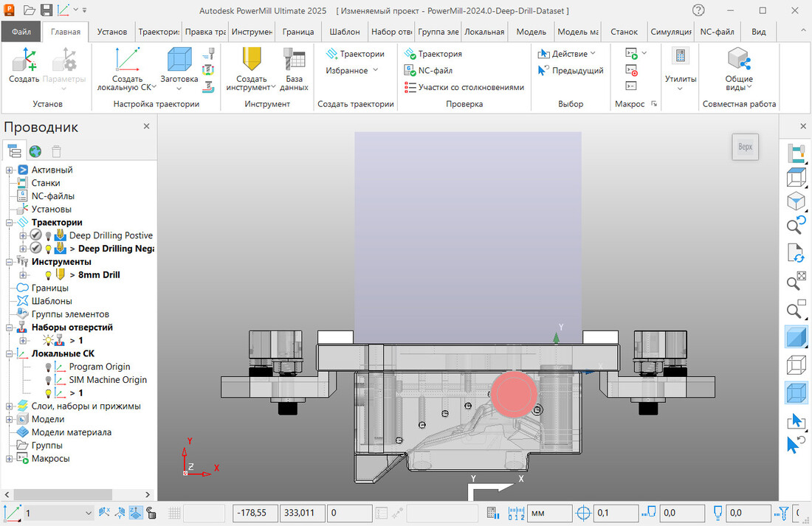Open the Избранное dropdown
Screen dimensions: 812x526
[x=351, y=70]
